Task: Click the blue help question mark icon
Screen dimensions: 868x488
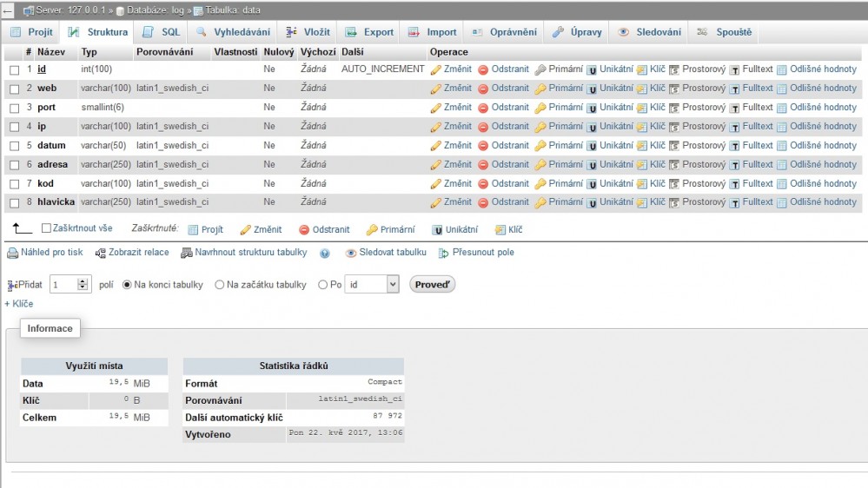Action: [325, 254]
